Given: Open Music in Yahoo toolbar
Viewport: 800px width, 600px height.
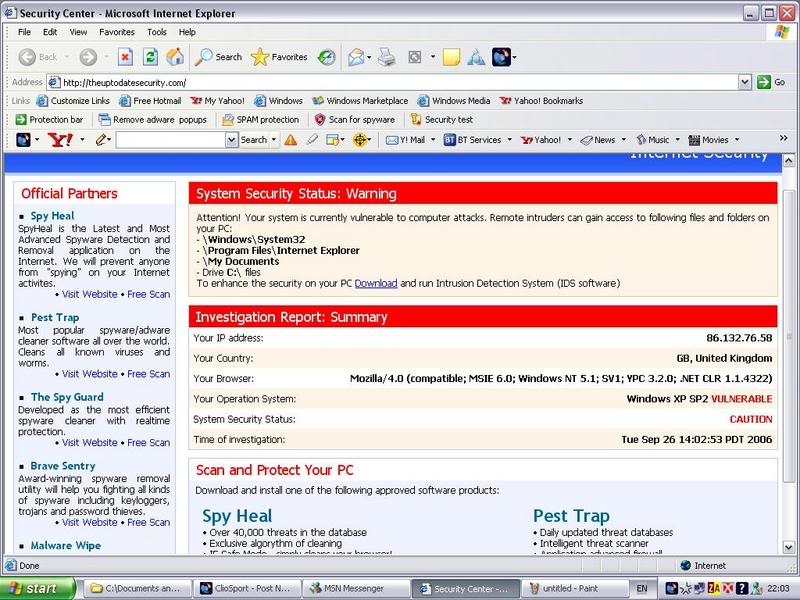Looking at the screenshot, I should [653, 140].
